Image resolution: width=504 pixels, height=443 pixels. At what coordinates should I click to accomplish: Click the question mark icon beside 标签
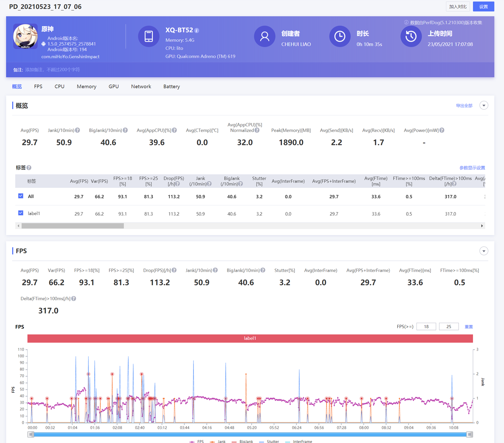point(29,168)
